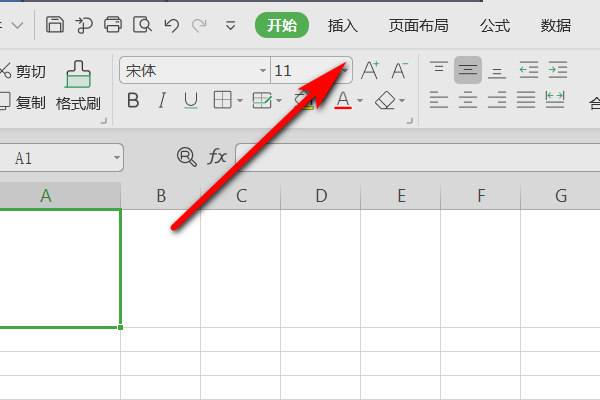Viewport: 600px width, 400px height.
Task: Open font color dropdown arrow
Action: (360, 101)
